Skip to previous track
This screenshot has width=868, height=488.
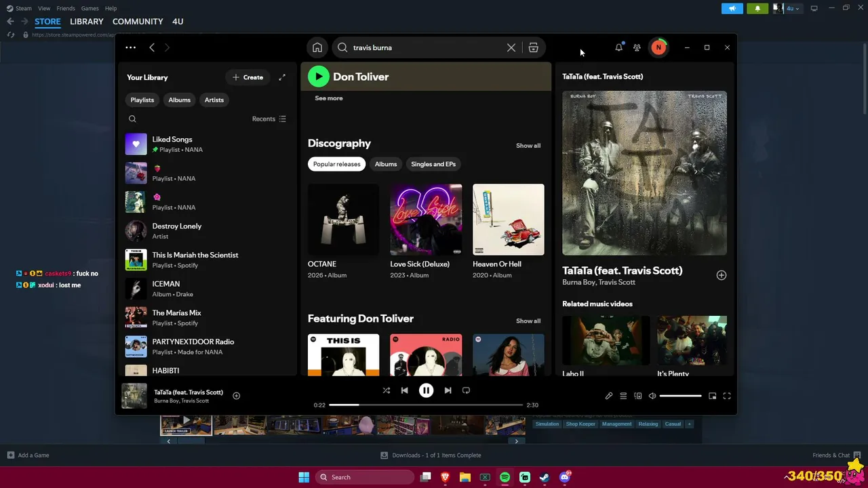(404, 390)
